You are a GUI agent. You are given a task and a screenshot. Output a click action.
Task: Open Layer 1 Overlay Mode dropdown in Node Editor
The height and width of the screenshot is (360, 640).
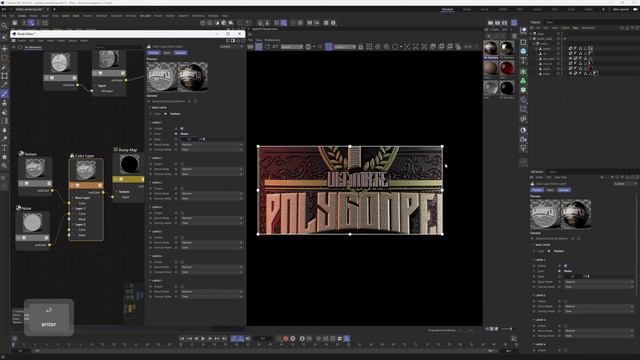click(x=212, y=149)
